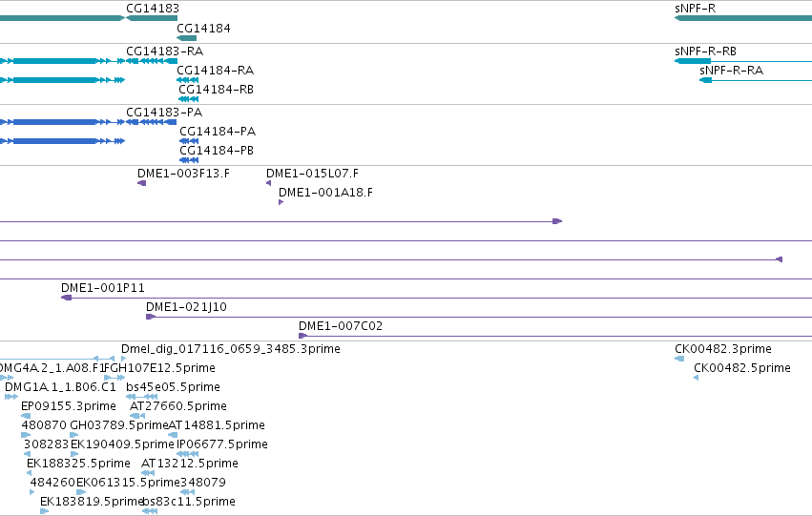This screenshot has width=812, height=516.
Task: Select the CG14184 gene arrow glyph
Action: pos(186,38)
